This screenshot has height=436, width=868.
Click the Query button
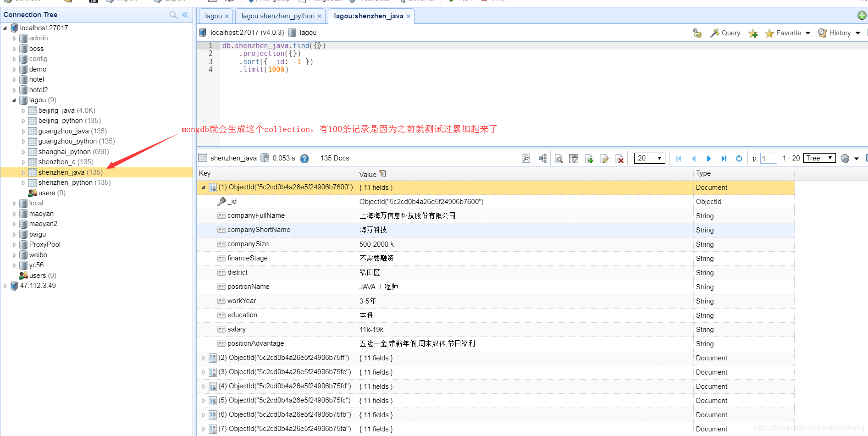(x=725, y=33)
